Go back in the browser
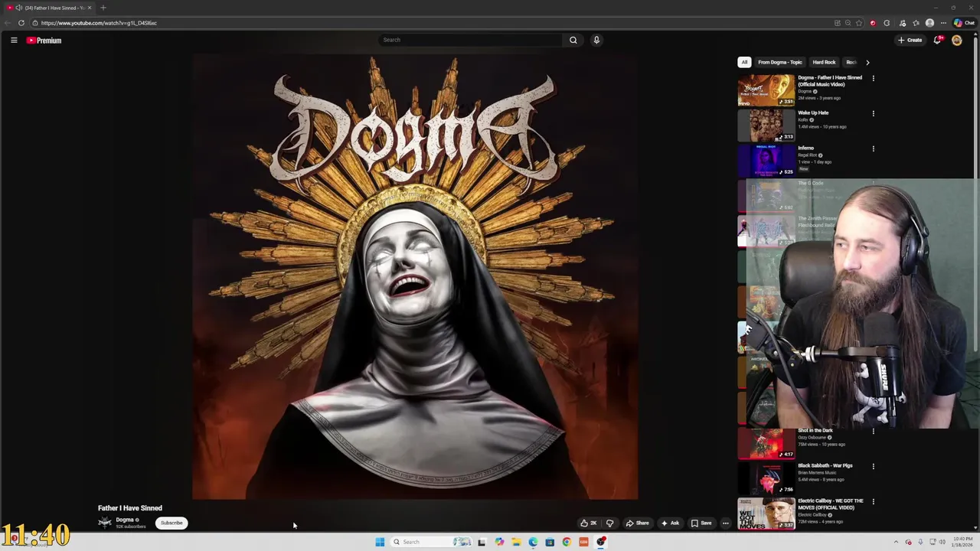The image size is (980, 551). 8,23
